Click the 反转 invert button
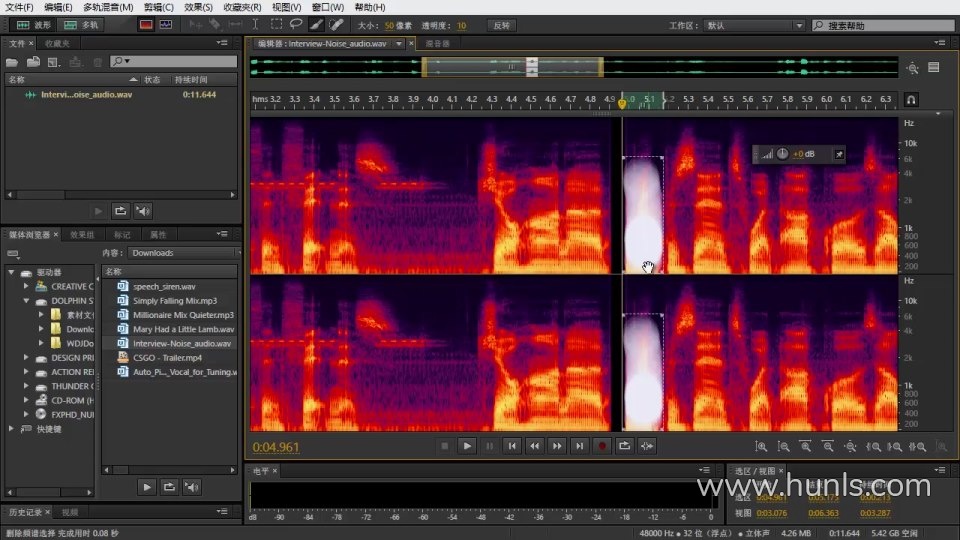 pyautogui.click(x=502, y=25)
